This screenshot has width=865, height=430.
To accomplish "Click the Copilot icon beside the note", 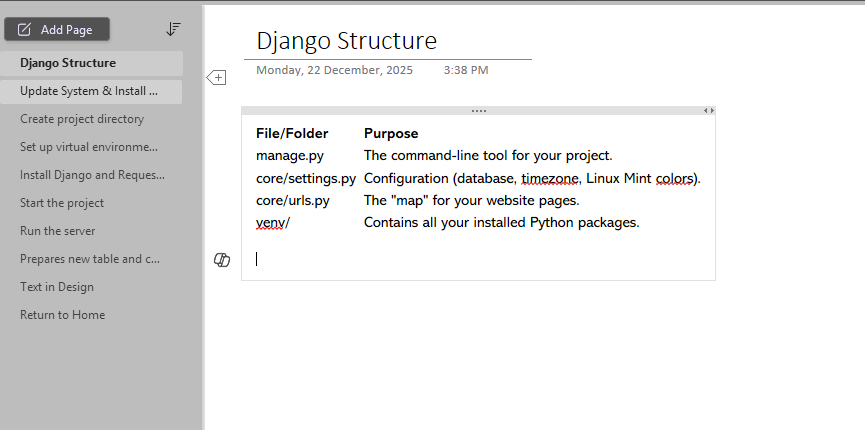I will [222, 260].
